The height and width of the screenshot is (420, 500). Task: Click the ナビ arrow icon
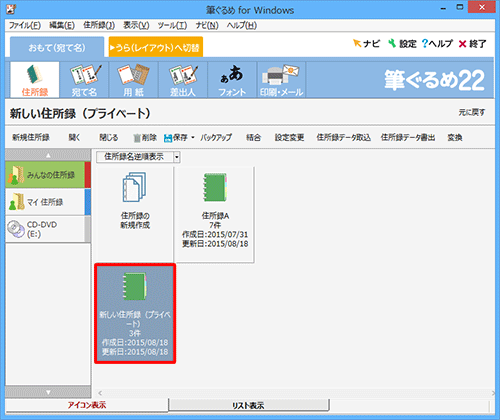tap(357, 43)
